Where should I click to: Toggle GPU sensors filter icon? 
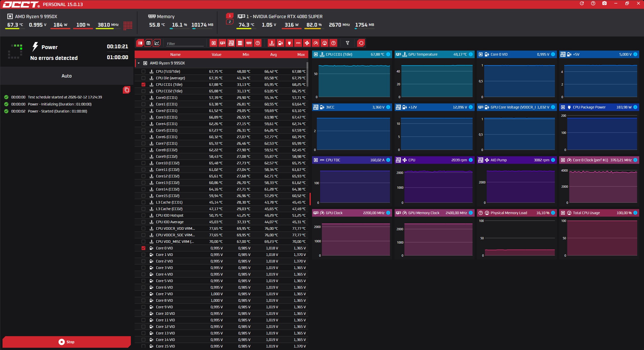222,43
